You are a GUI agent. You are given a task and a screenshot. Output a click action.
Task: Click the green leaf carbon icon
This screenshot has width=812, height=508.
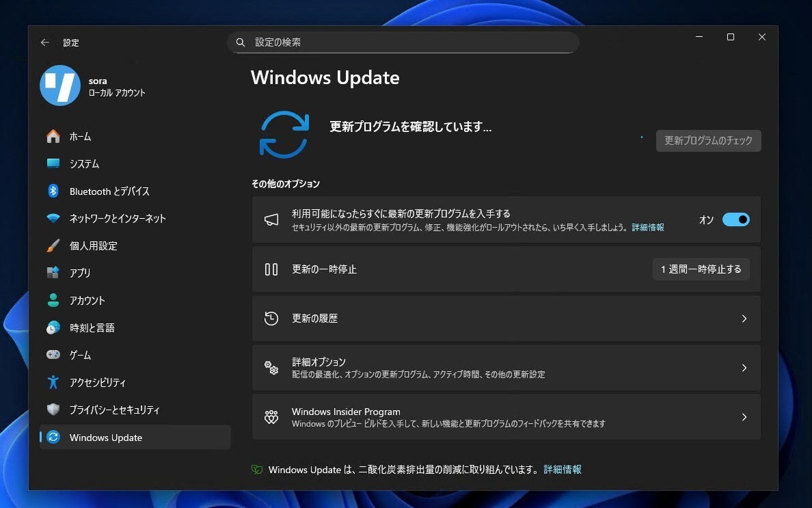coord(257,470)
